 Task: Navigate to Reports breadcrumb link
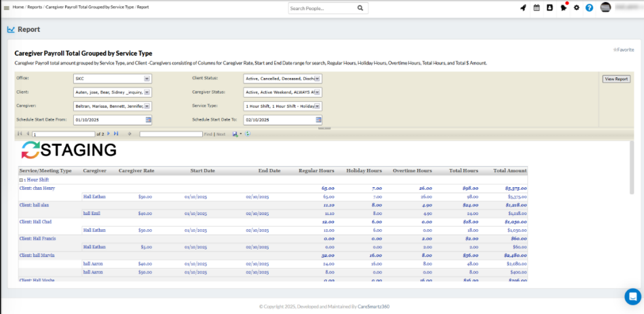[34, 7]
